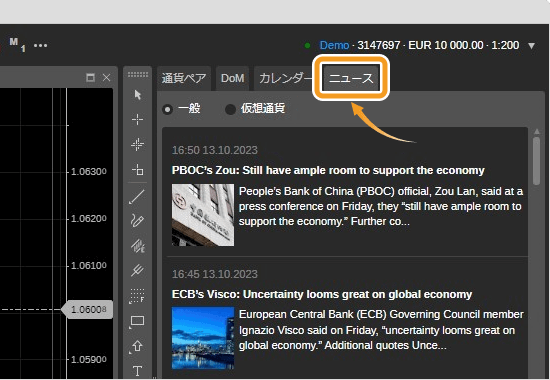Screen dimensions: 550x380
Task: Close the chart panel
Action: (x=107, y=78)
